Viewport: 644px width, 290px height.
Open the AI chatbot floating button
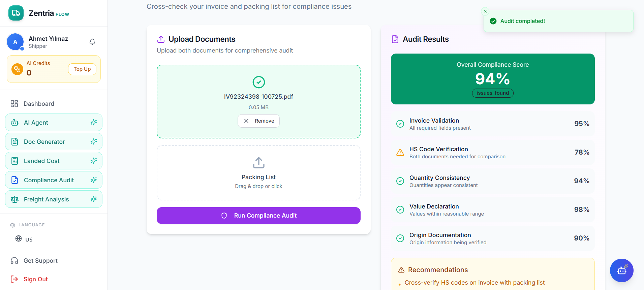click(x=621, y=270)
